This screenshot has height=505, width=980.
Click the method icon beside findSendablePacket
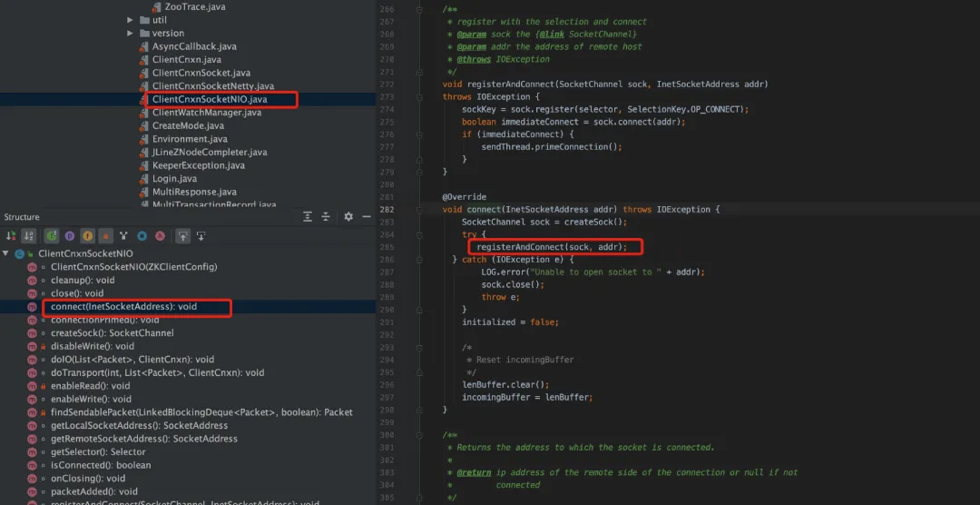coord(31,412)
